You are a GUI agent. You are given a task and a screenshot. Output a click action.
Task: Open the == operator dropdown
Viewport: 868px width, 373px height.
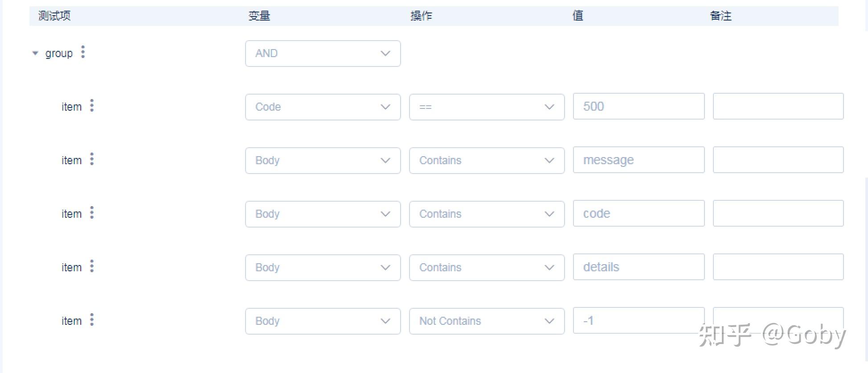pyautogui.click(x=487, y=107)
